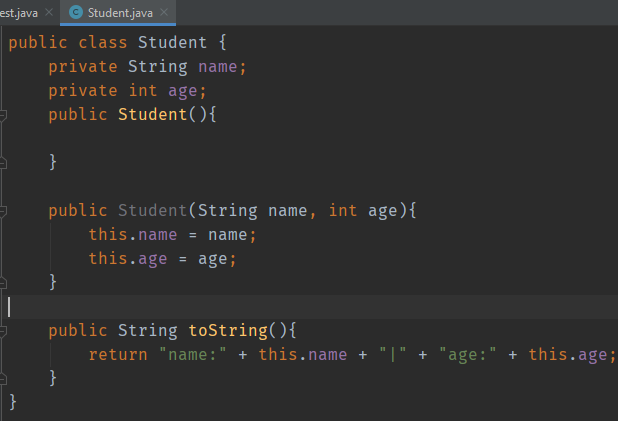Click 'String name' parameter in the constructor
The height and width of the screenshot is (421, 618).
[x=252, y=211]
